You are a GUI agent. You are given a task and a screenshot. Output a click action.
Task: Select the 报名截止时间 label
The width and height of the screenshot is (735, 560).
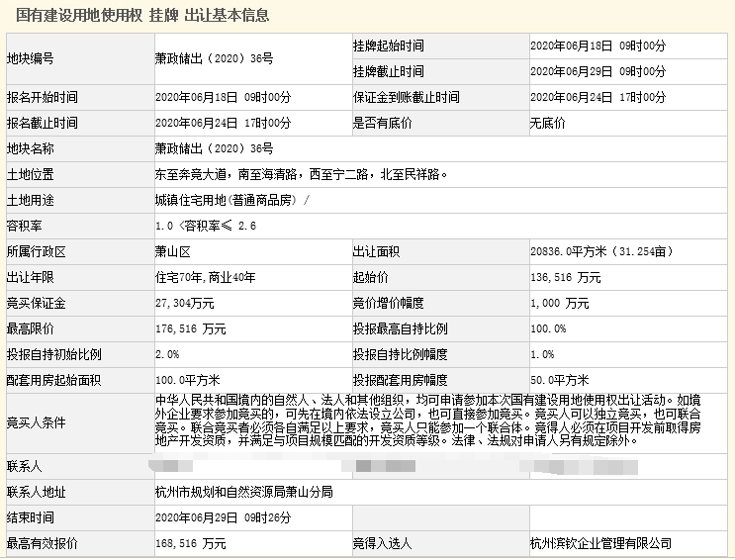click(x=43, y=124)
